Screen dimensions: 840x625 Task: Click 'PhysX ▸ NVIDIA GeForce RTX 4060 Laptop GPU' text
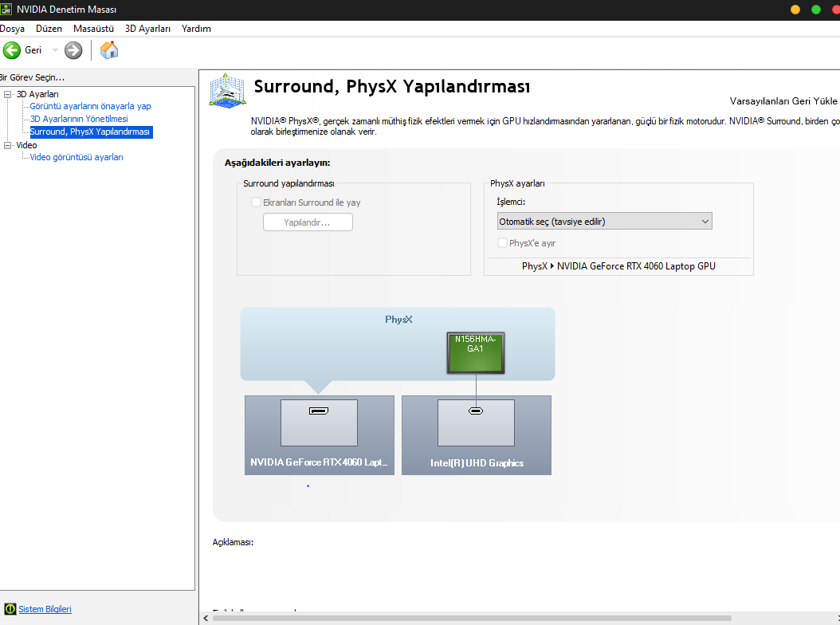click(618, 266)
